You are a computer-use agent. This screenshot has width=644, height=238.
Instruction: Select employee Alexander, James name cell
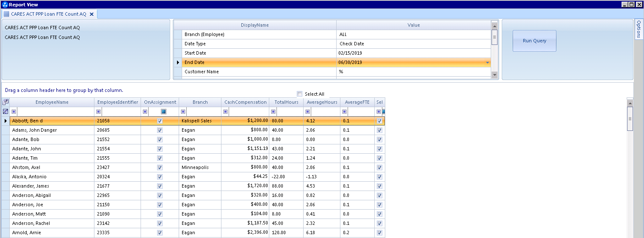pos(52,186)
